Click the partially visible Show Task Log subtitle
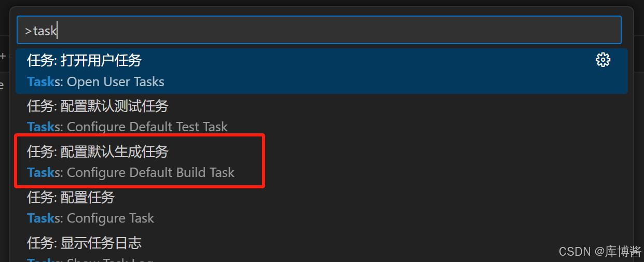Screen dimensions: 644x262 click(90, 259)
